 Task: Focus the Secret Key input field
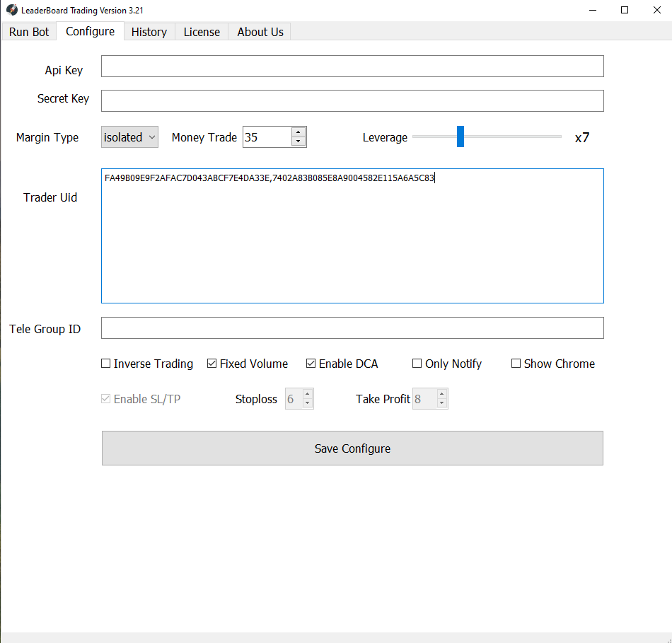[352, 100]
